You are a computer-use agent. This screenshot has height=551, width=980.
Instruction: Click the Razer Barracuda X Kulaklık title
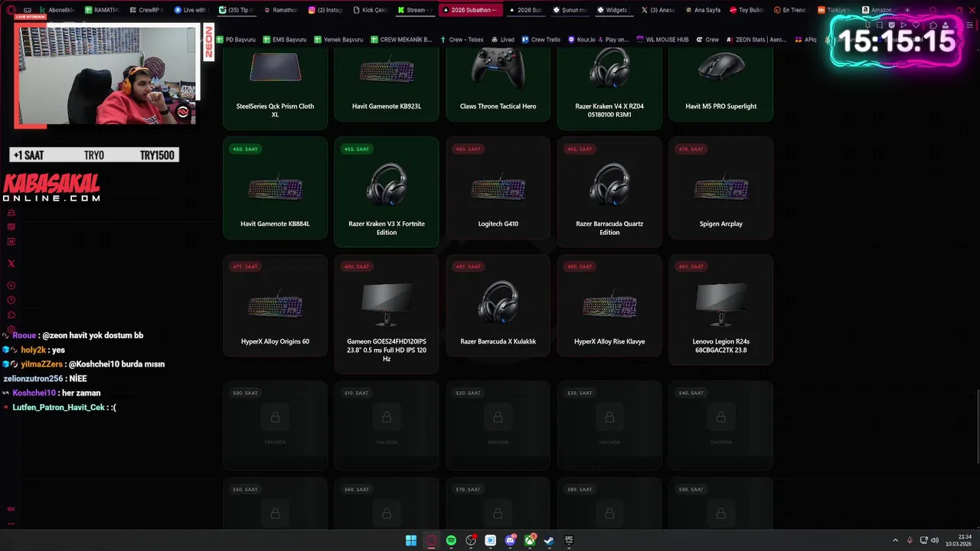click(x=498, y=341)
